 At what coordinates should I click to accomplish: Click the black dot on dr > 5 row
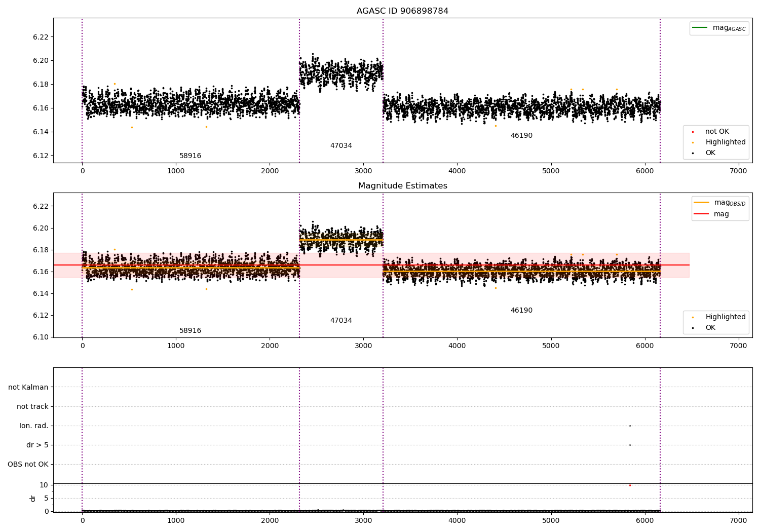(630, 445)
